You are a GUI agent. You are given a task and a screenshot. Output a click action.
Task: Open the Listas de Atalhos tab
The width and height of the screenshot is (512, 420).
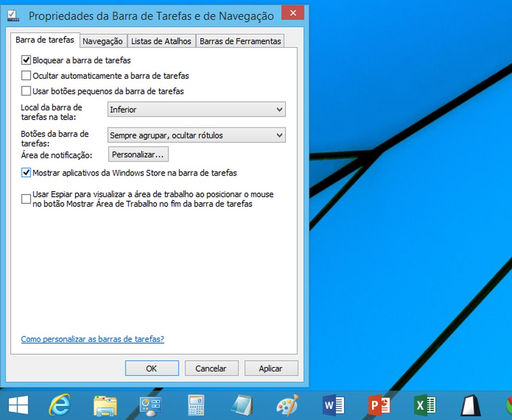pyautogui.click(x=161, y=41)
